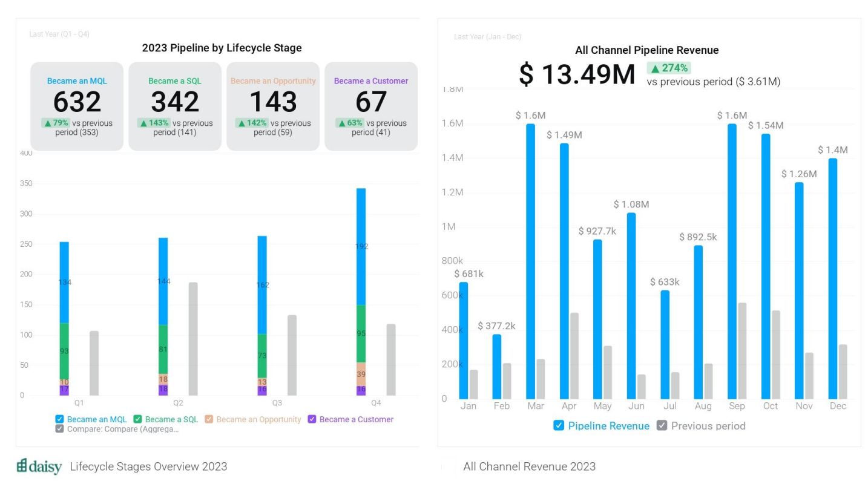The image size is (868, 487).
Task: Toggle the Became an Opportunity legend checkbox
Action: 209,419
